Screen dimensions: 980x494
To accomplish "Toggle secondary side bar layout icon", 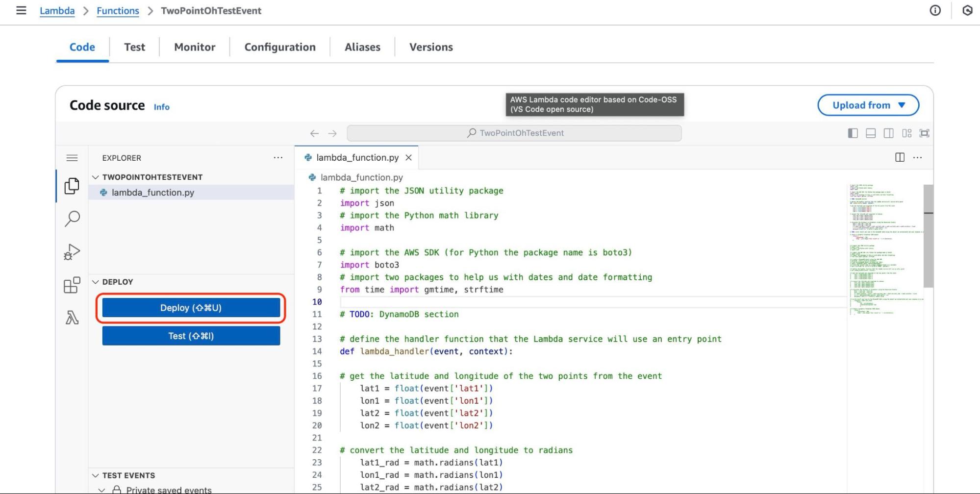I will (x=888, y=133).
